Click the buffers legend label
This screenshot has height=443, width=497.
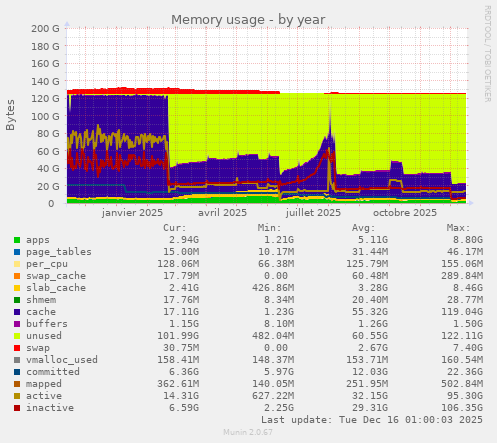(x=47, y=324)
